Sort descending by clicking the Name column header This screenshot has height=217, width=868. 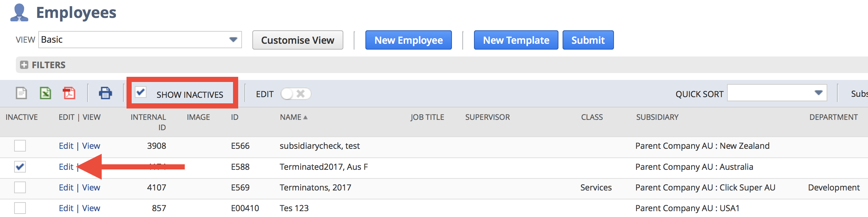pyautogui.click(x=291, y=117)
